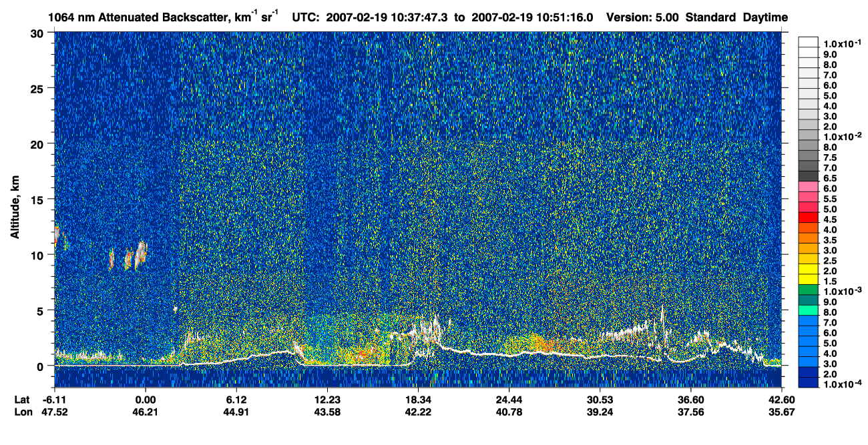Click latitude value 12.23

pos(327,399)
